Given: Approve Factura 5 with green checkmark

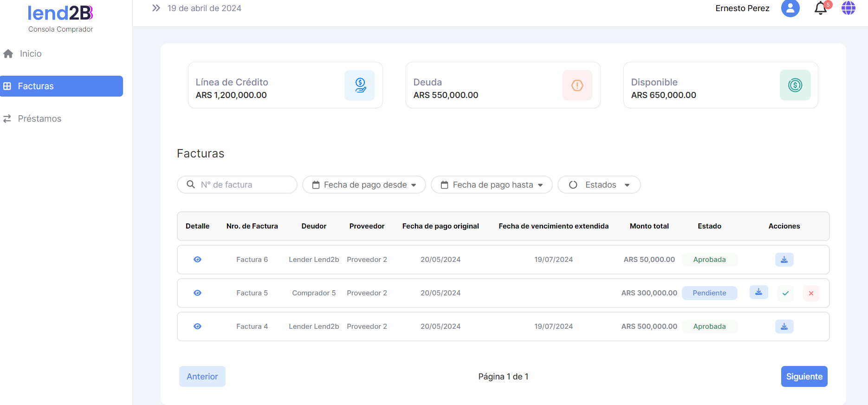Looking at the screenshot, I should point(785,293).
